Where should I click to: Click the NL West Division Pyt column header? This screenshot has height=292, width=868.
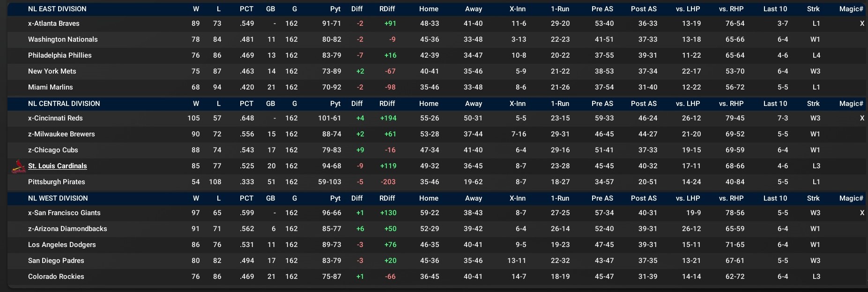click(x=335, y=198)
